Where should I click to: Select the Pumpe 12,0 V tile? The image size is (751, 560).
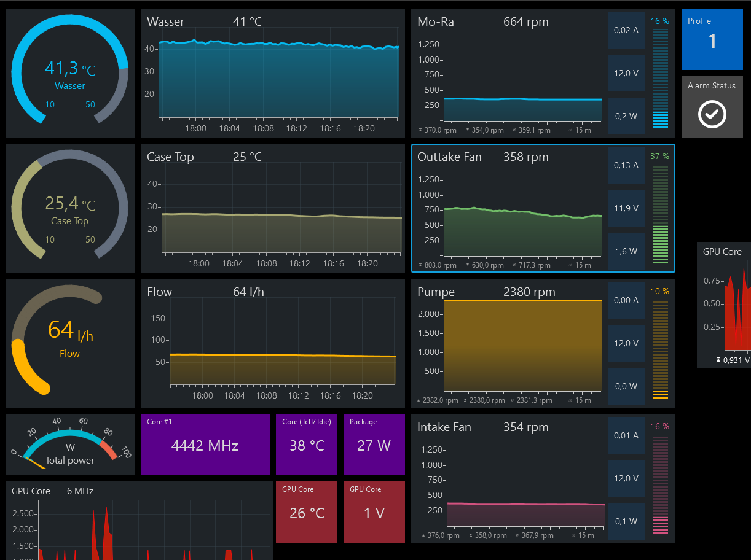(626, 343)
